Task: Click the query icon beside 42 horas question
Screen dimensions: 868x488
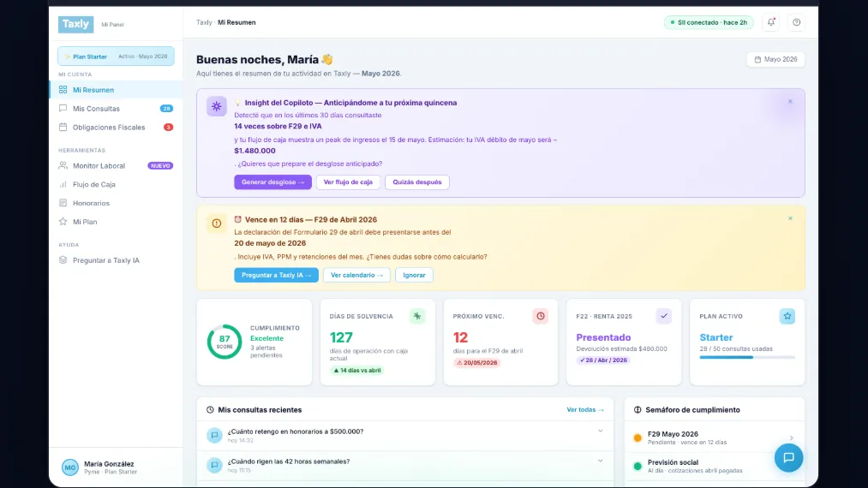Action: coord(214,466)
